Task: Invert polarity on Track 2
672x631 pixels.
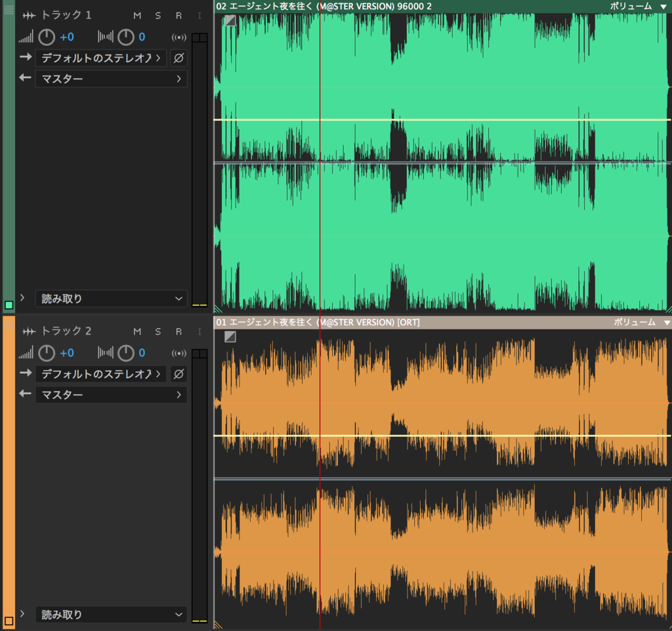Action: click(x=178, y=373)
